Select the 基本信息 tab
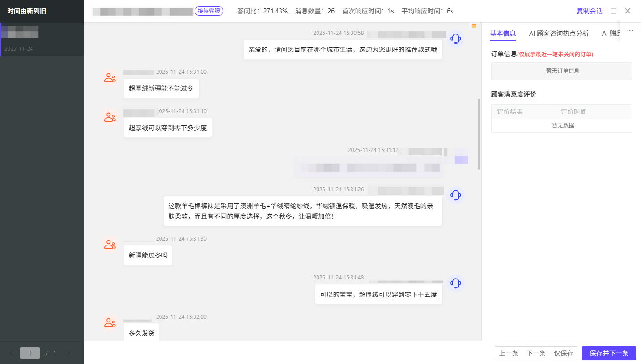Screen dimensions: 641x364 click(x=502, y=33)
